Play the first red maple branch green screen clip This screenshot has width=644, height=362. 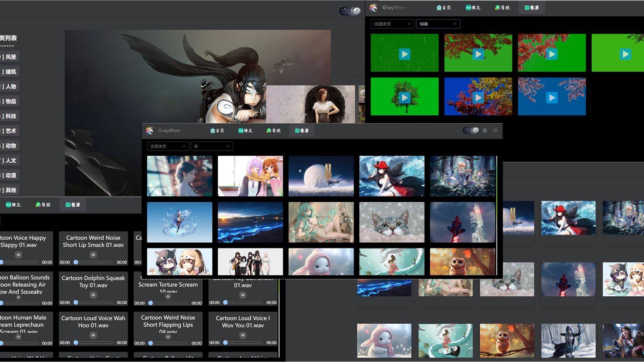(x=478, y=54)
